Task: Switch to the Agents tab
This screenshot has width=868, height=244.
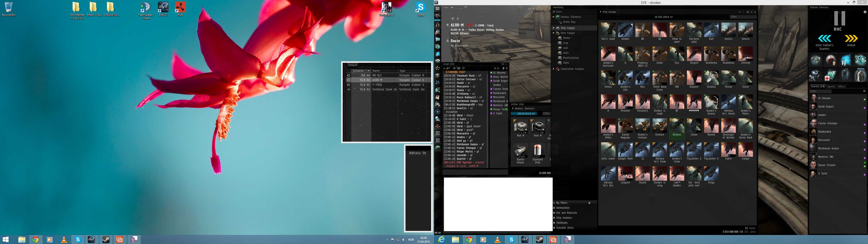Action: [831, 87]
